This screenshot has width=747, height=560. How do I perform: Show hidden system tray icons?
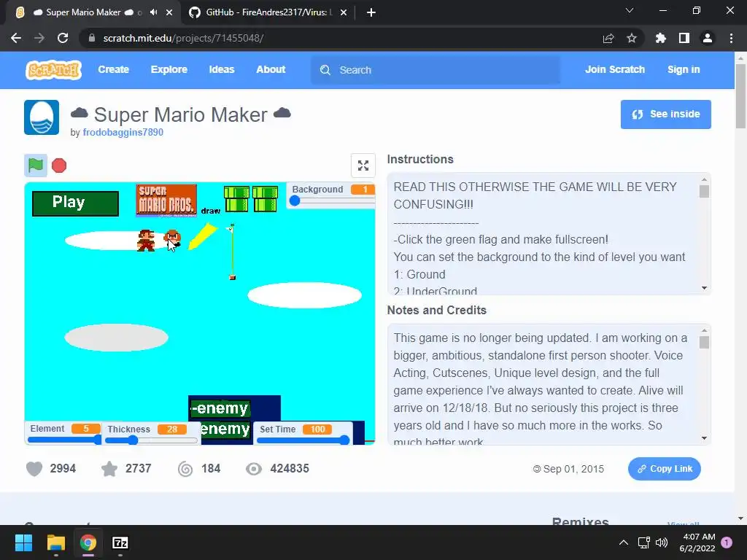tap(624, 542)
